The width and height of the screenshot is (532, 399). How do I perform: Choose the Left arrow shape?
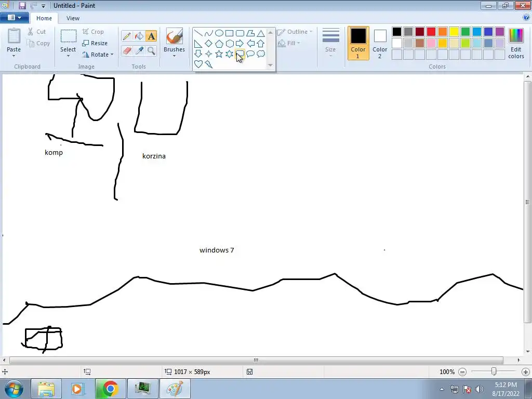point(250,44)
